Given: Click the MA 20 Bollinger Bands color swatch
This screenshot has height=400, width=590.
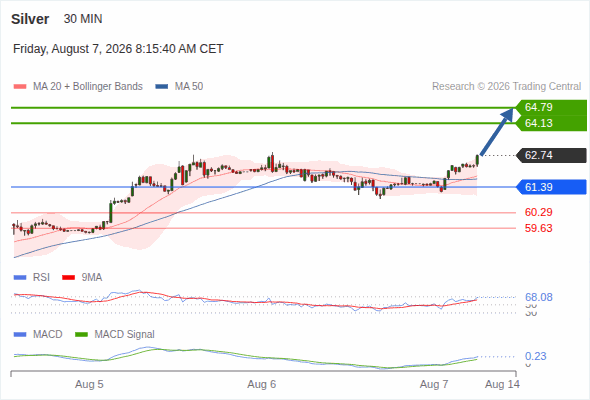Looking at the screenshot, I should (x=20, y=87).
